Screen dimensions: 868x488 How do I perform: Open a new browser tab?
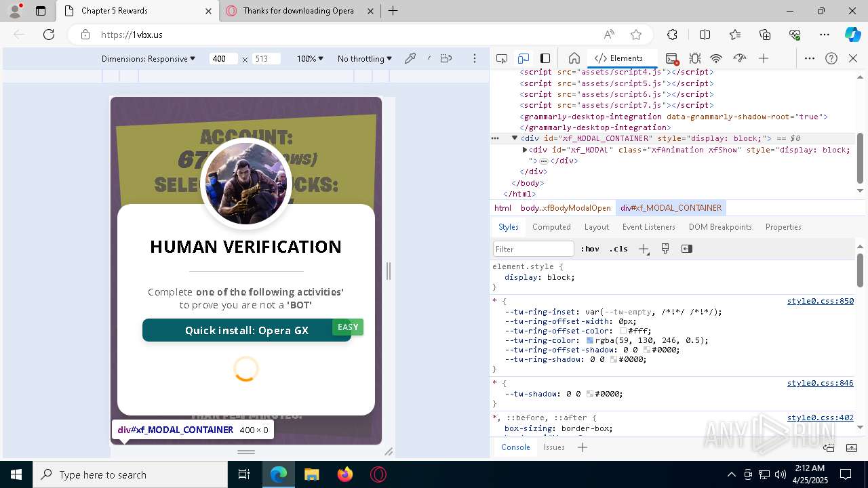pos(393,11)
